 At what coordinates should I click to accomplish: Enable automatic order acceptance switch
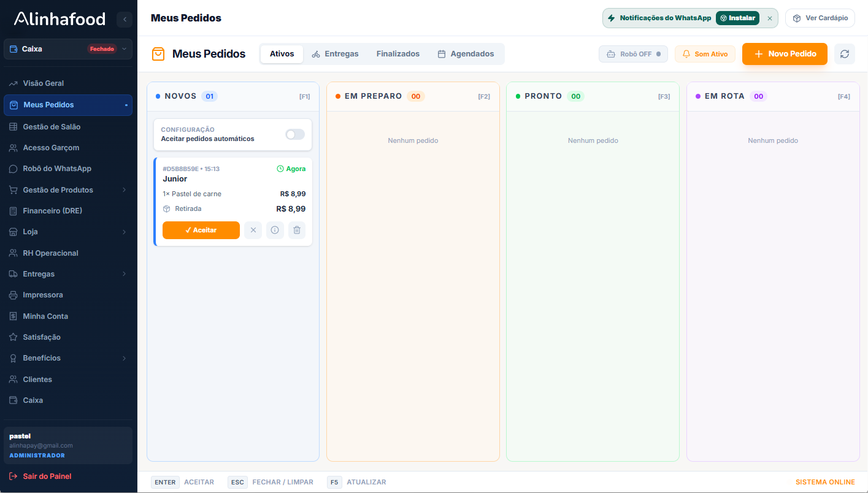[x=295, y=134]
